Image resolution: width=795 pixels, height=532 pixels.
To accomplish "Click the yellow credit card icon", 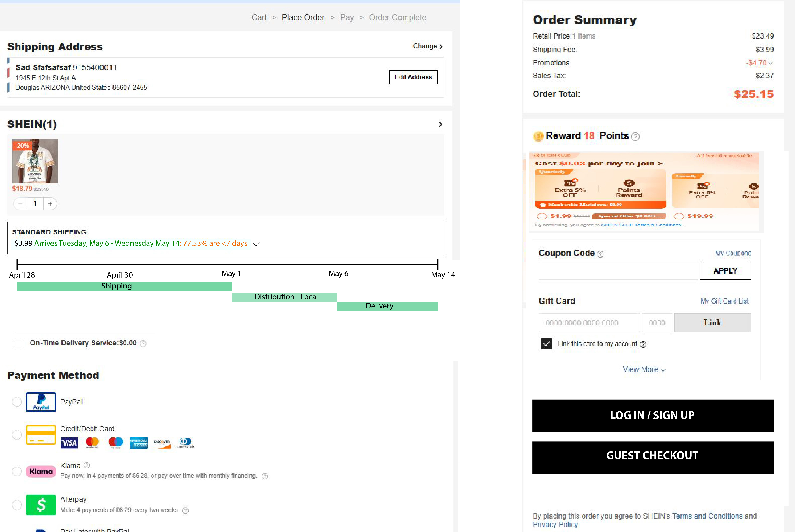I will (41, 435).
